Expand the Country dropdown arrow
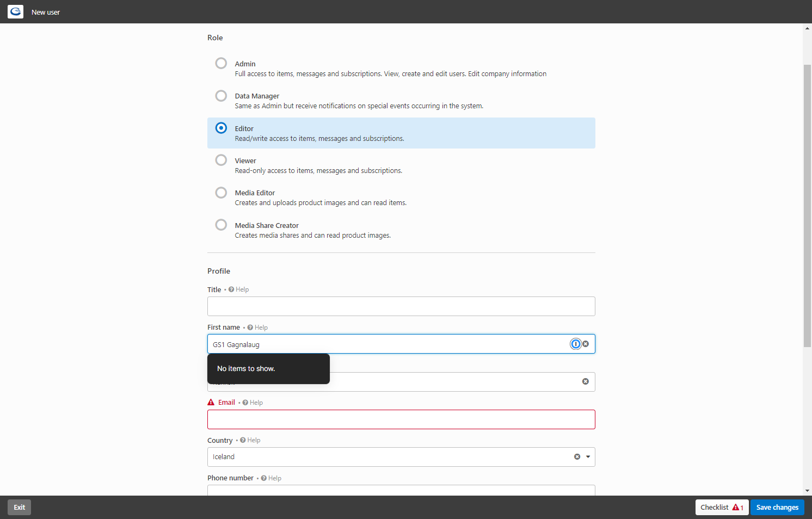 coord(588,457)
